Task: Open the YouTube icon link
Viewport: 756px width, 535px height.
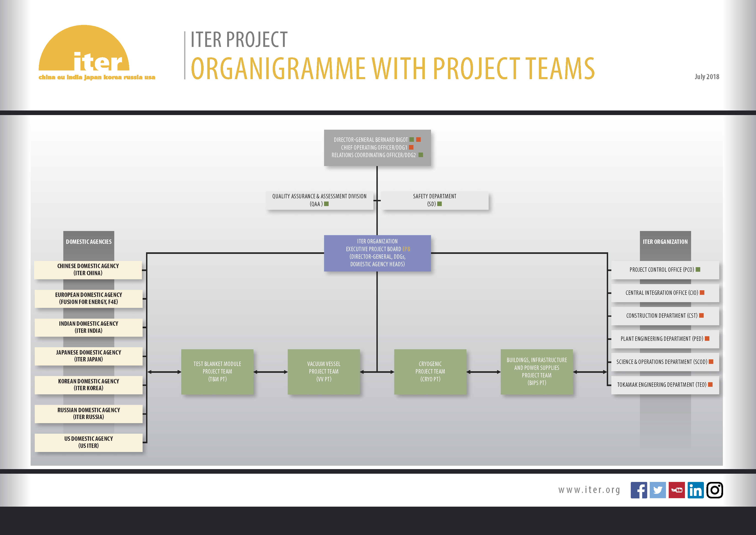Action: 677,490
